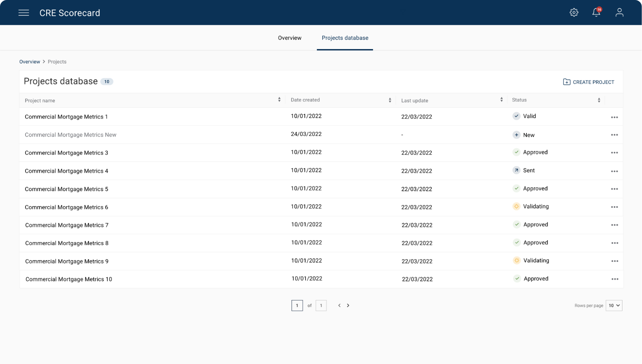Select Commercial Mortgage Metrics 8 name
This screenshot has height=364, width=642.
(67, 243)
